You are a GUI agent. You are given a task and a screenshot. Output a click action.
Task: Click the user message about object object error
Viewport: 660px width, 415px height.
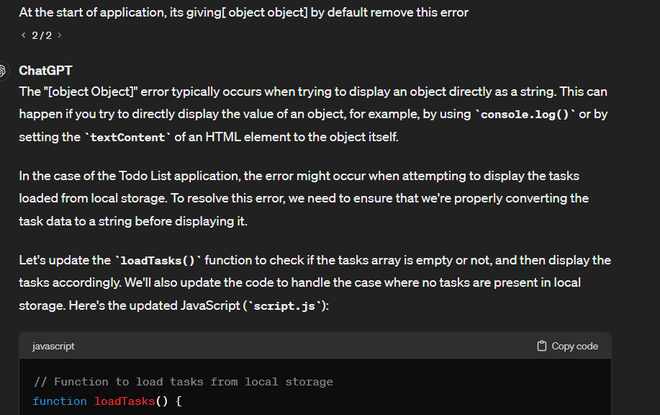[244, 13]
